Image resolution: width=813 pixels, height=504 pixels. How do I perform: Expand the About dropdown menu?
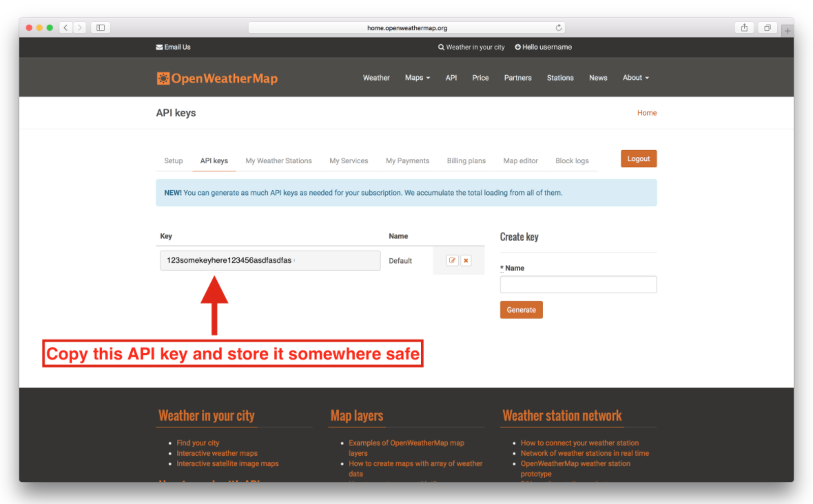click(x=636, y=78)
